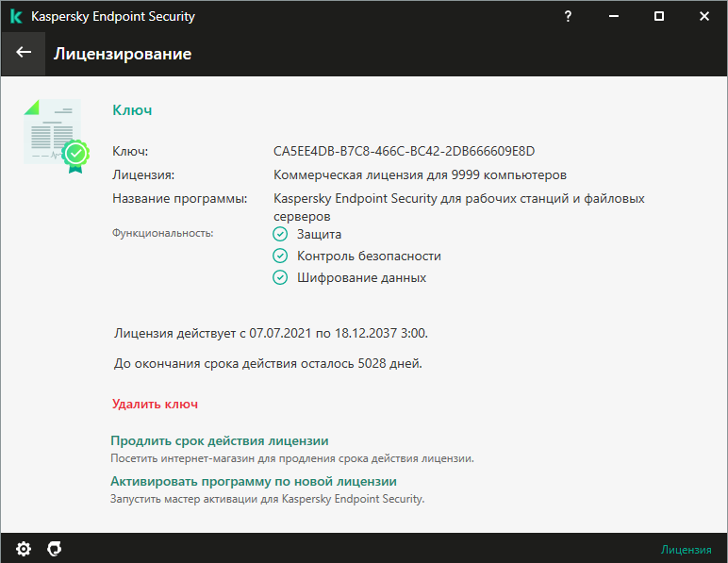Maximize the Kaspersky window
This screenshot has height=563, width=728.
tap(659, 16)
